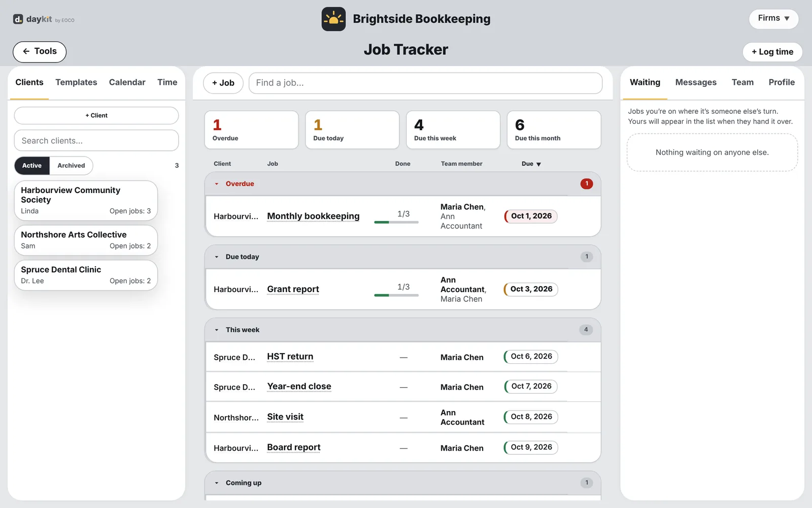Screen dimensions: 812x508
Task: Click the Grant report 1/3 progress bar
Action: click(396, 295)
